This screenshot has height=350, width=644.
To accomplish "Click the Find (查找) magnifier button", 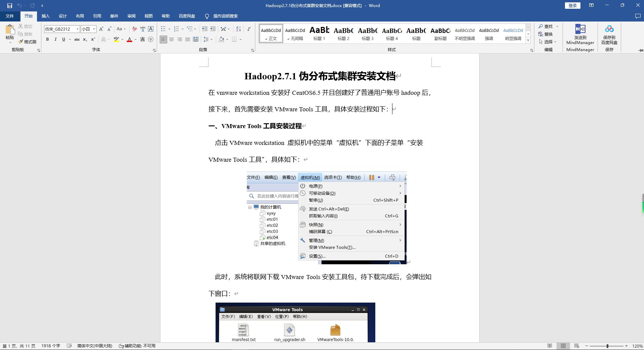I will click(545, 26).
